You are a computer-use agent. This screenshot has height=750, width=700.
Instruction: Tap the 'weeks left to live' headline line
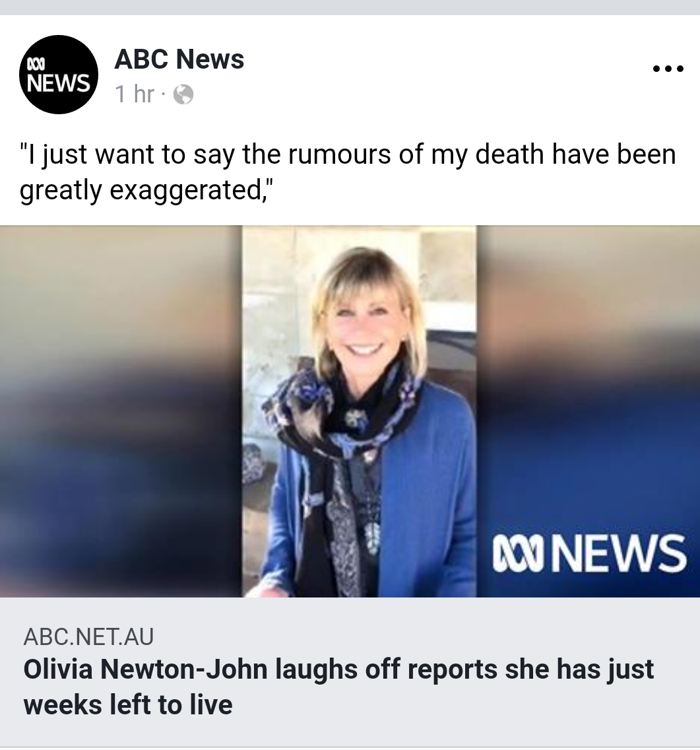pyautogui.click(x=128, y=704)
